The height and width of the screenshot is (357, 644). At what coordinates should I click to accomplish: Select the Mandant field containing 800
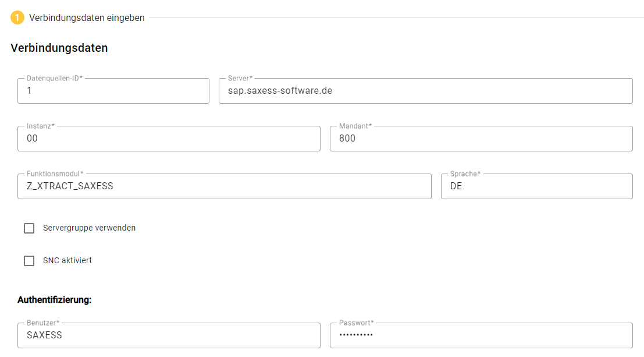(481, 139)
